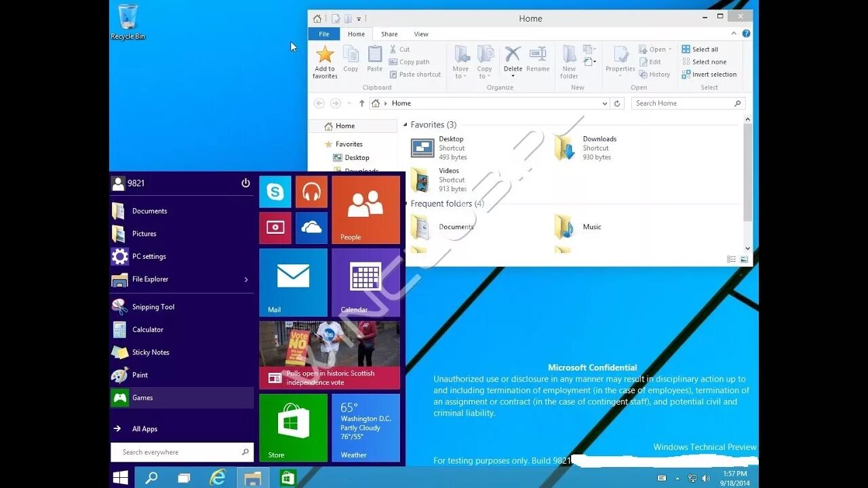Click New folder in the ribbon
868x488 pixels.
pyautogui.click(x=569, y=62)
